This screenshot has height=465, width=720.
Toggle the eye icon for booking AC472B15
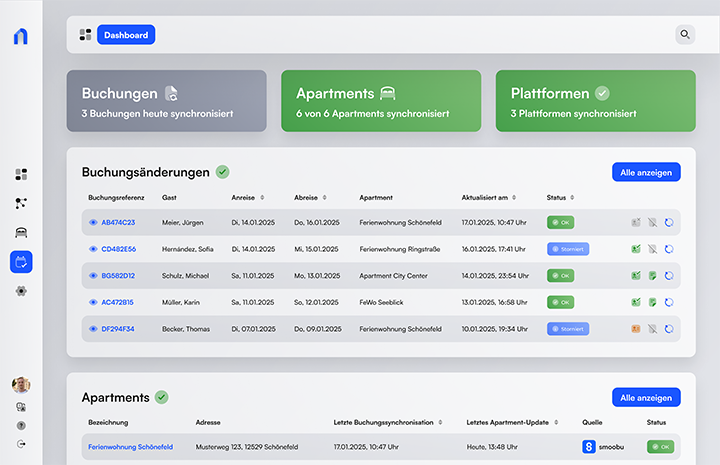tap(93, 302)
